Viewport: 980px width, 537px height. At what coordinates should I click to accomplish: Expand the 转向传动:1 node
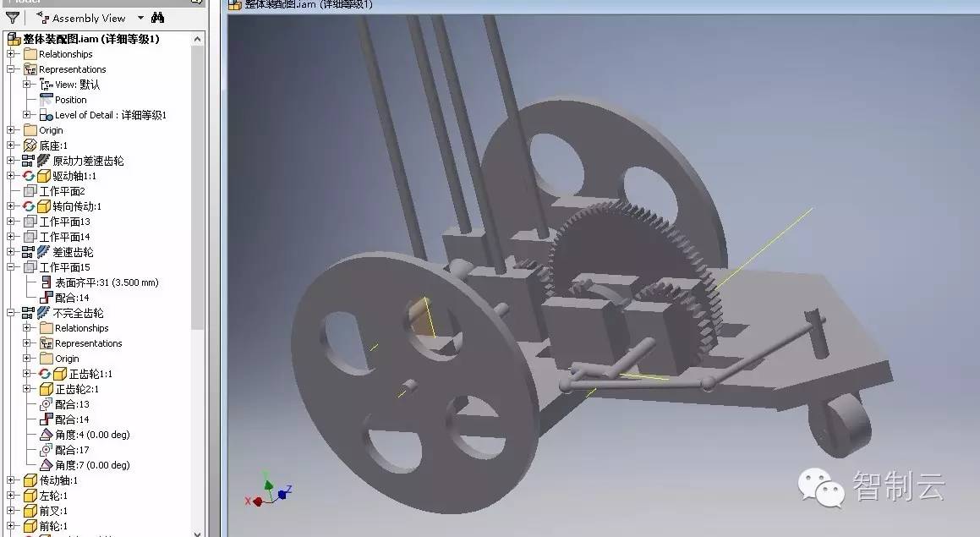coord(11,206)
